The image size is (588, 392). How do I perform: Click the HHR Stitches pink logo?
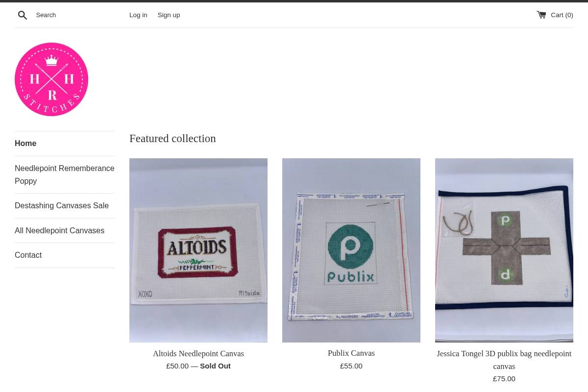tap(51, 79)
